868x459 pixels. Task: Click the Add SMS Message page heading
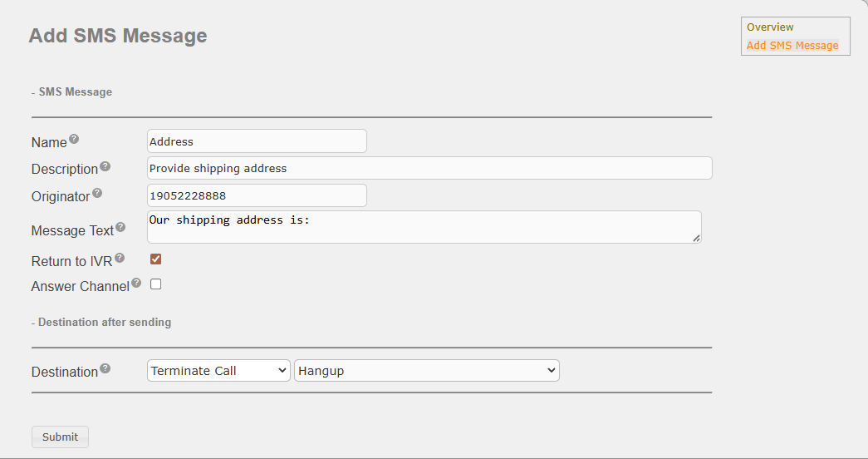pyautogui.click(x=118, y=36)
